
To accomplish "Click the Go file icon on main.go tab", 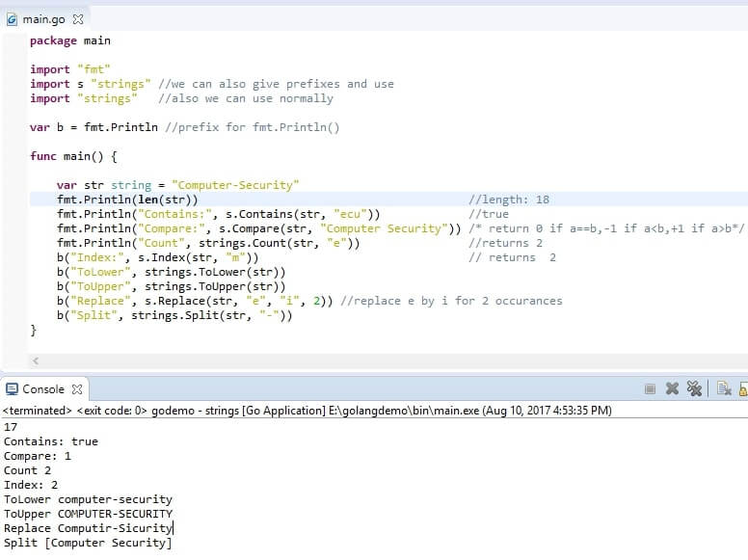I will [12, 19].
